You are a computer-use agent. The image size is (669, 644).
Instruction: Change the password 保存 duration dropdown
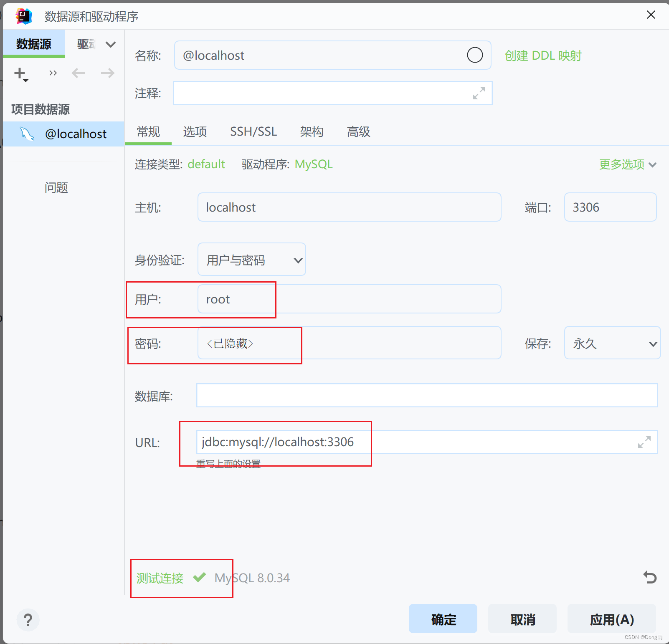pos(612,343)
